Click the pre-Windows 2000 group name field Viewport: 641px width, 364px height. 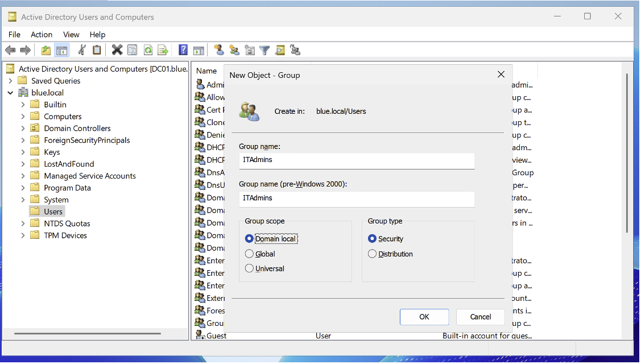point(357,198)
